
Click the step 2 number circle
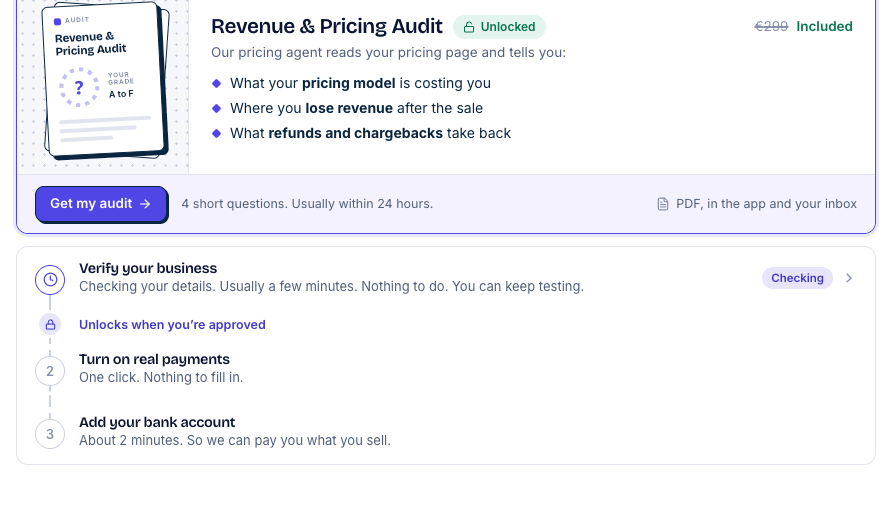50,371
